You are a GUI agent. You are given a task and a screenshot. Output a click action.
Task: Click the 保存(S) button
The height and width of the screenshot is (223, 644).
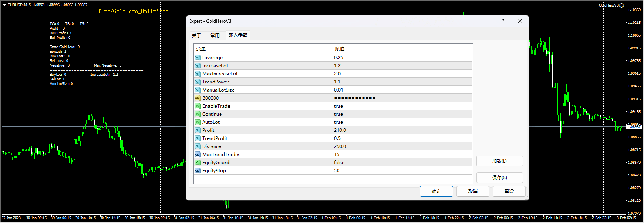point(499,178)
